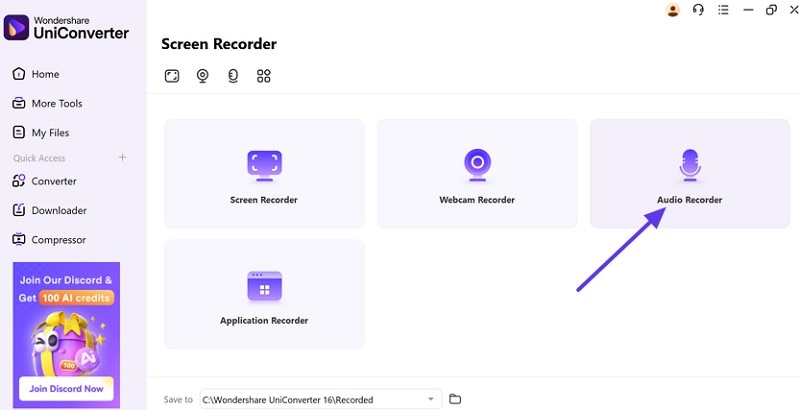Launch the Audio Recorder card
The height and width of the screenshot is (410, 800).
pyautogui.click(x=690, y=173)
